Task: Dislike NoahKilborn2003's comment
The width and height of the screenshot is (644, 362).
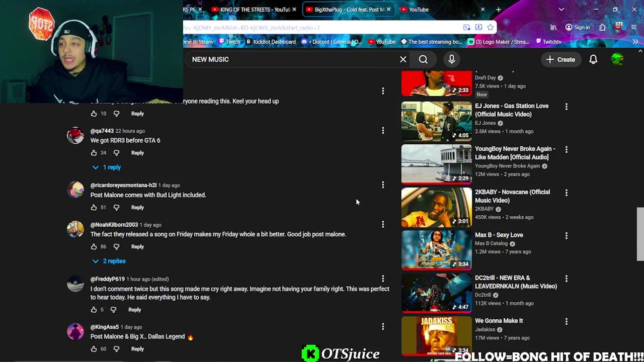Action: [116, 247]
